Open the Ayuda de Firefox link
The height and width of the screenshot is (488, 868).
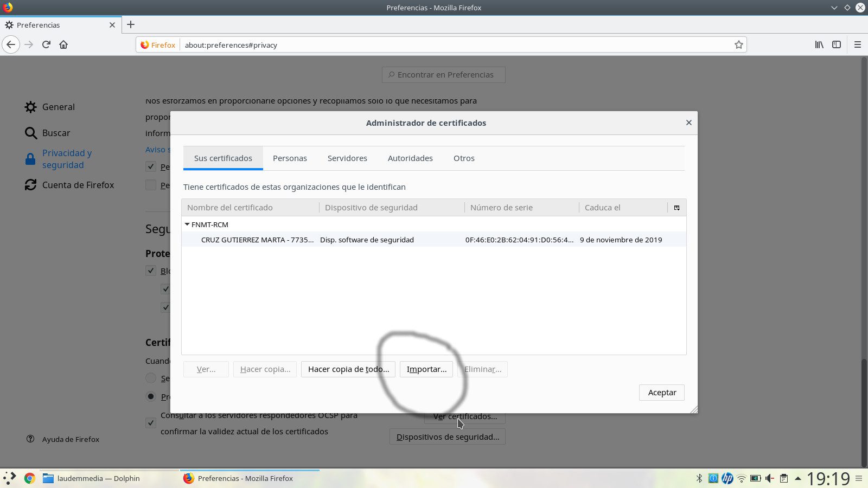[x=63, y=439]
